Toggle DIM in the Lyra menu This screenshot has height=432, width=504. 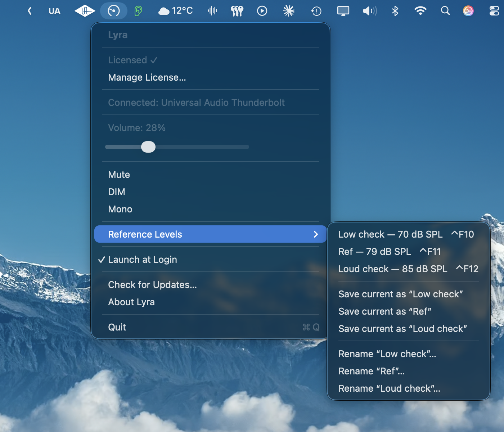tap(211, 192)
